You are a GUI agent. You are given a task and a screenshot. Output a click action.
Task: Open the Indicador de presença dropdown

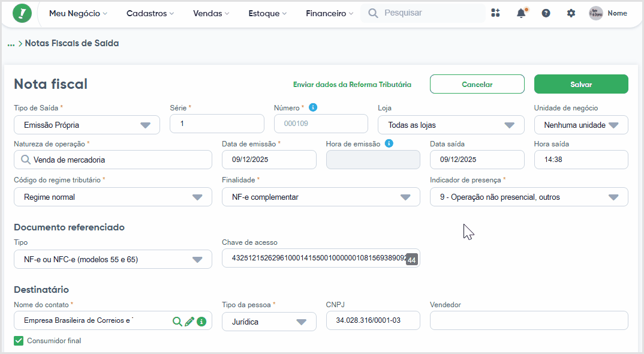tap(529, 197)
